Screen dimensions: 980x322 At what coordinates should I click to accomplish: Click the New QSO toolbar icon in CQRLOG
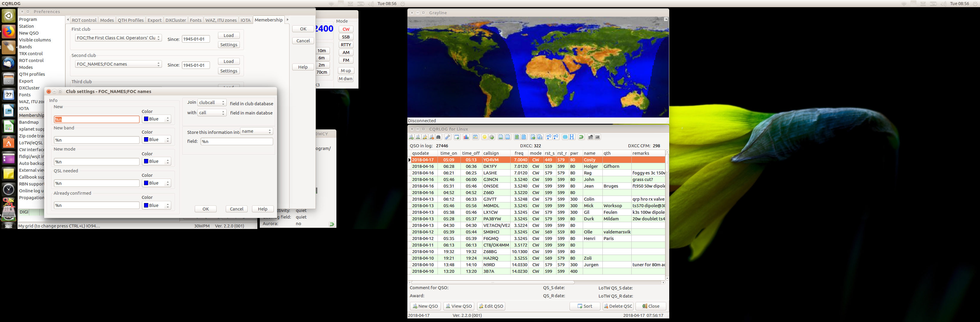tap(411, 137)
